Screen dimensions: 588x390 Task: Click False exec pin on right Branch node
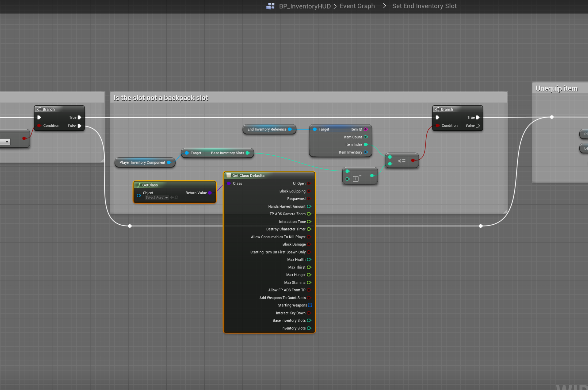pyautogui.click(x=478, y=126)
